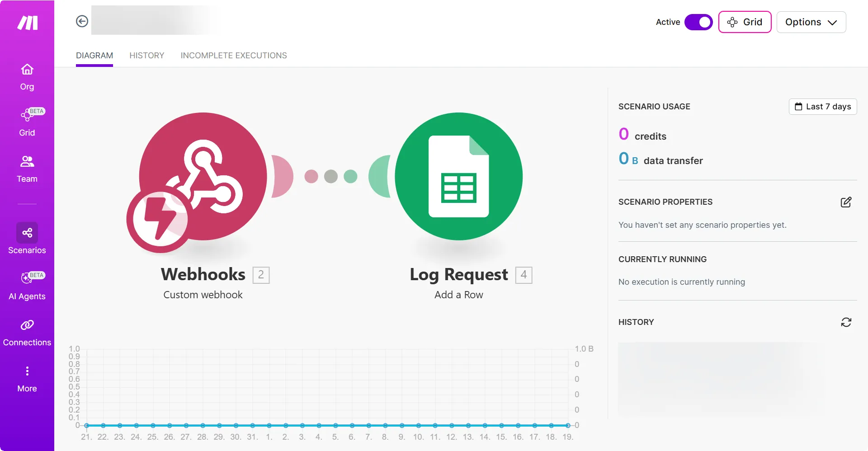
Task: Click the Log Request number 4 badge
Action: click(x=524, y=275)
